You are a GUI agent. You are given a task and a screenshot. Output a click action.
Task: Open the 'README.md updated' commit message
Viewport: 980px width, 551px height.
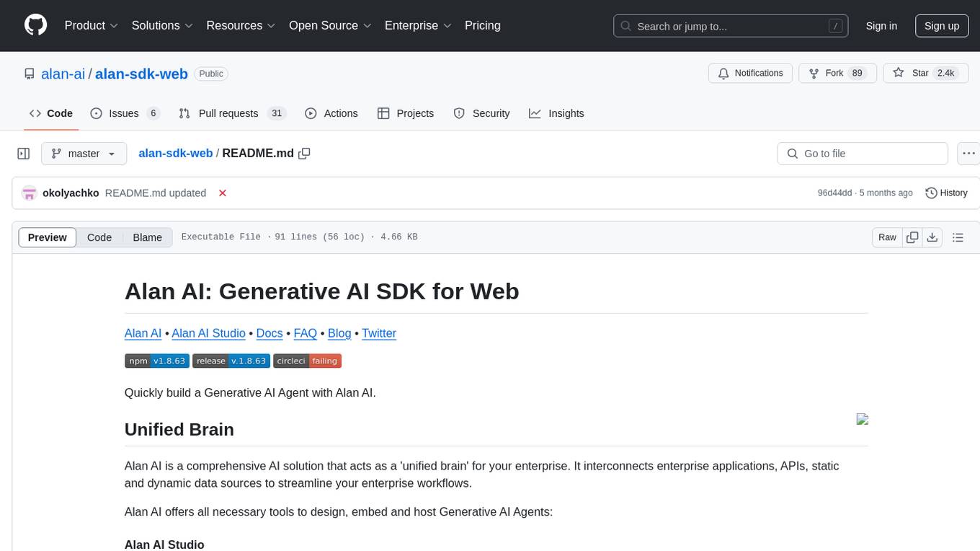156,193
